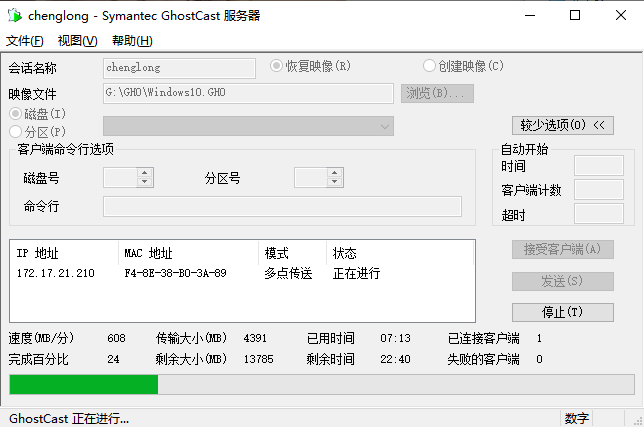Viewport: 644px width, 427px height.
Task: Click the 接受客户端(A) button
Action: (563, 249)
